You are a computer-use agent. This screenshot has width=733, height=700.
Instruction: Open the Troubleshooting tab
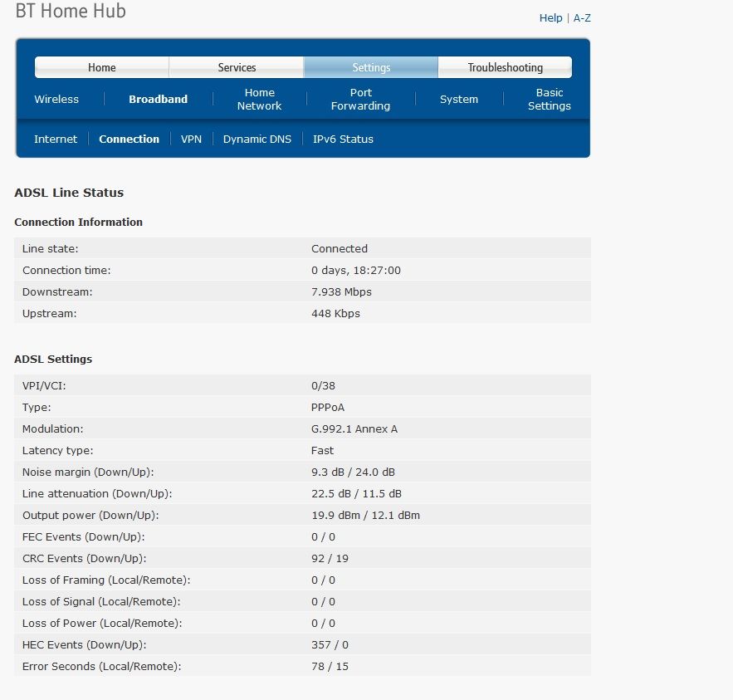(505, 67)
